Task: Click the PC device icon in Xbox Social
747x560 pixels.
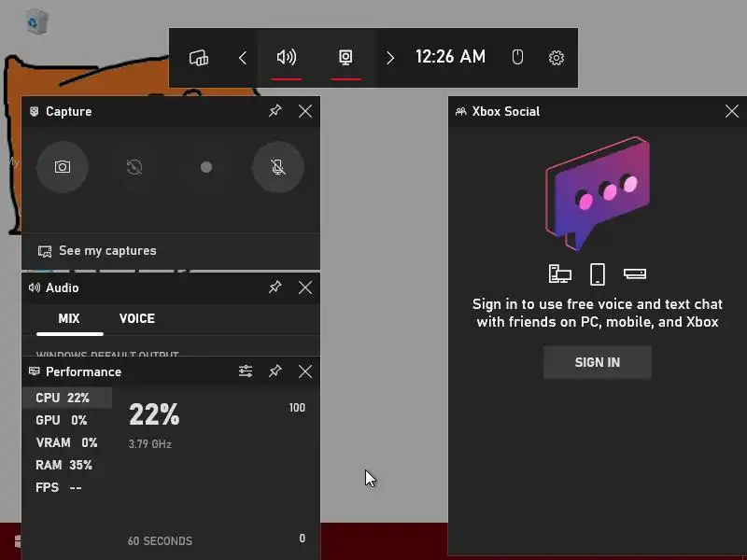Action: (559, 274)
